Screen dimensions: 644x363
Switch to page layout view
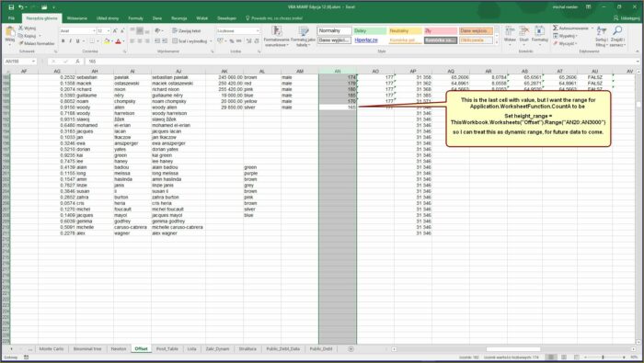[564, 357]
